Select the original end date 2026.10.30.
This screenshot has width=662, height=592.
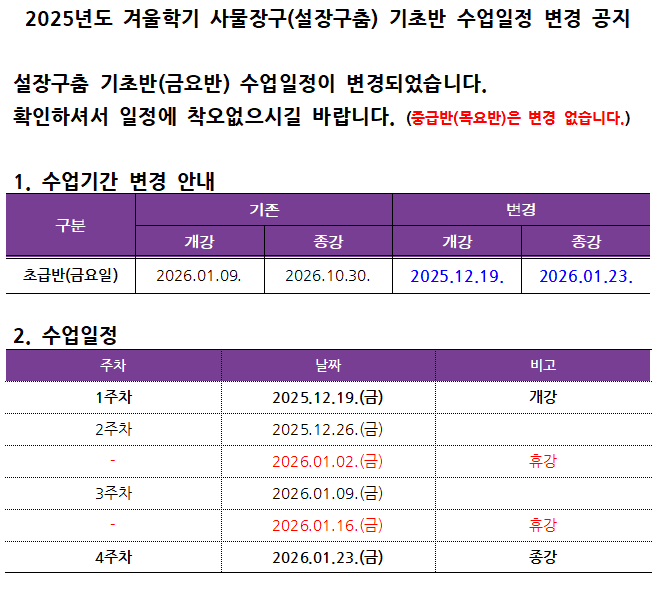(327, 275)
